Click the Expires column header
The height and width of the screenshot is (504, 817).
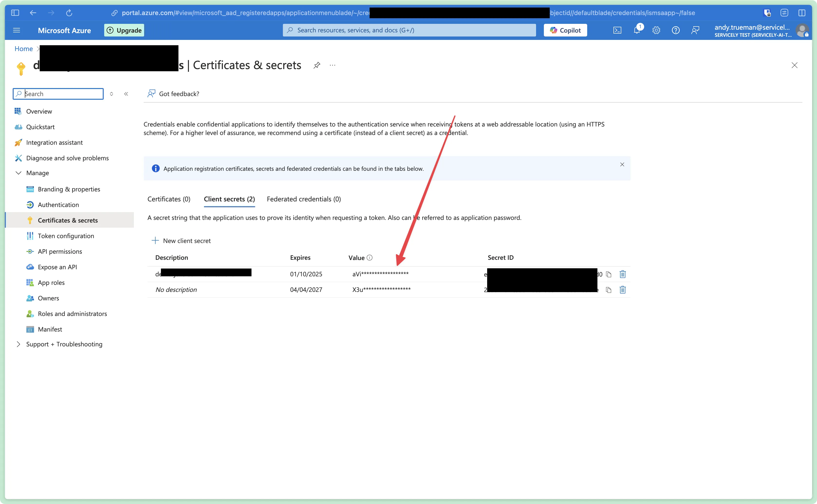click(300, 258)
